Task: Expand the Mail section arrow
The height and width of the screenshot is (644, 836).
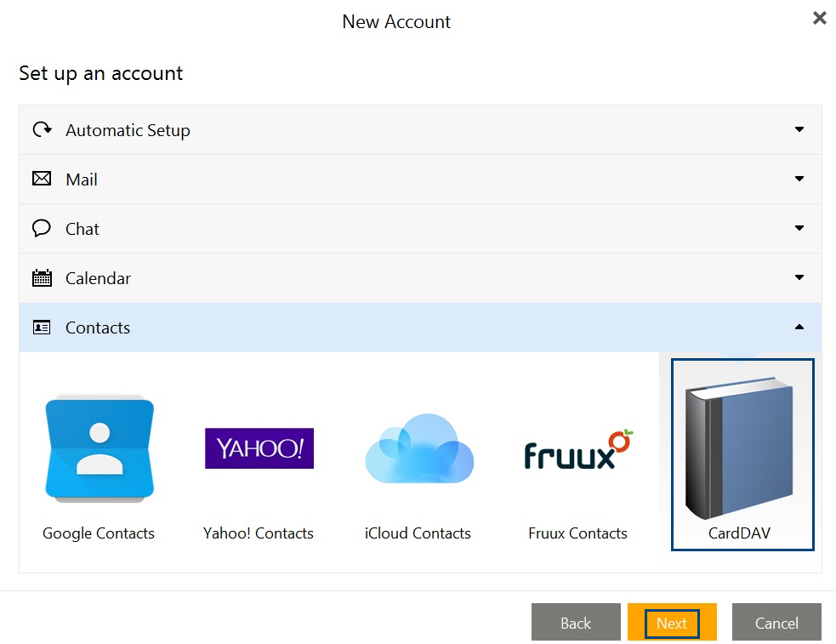Action: click(799, 179)
